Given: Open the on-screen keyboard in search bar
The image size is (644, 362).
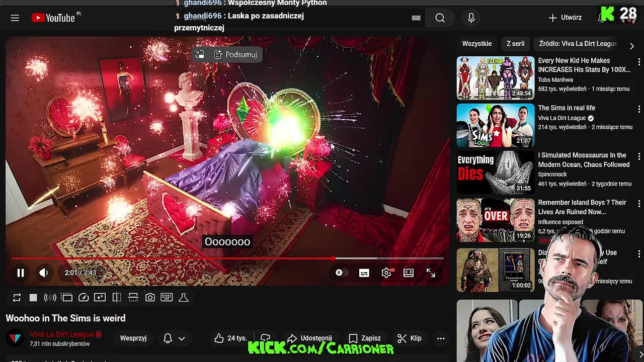Looking at the screenshot, I should tap(416, 18).
